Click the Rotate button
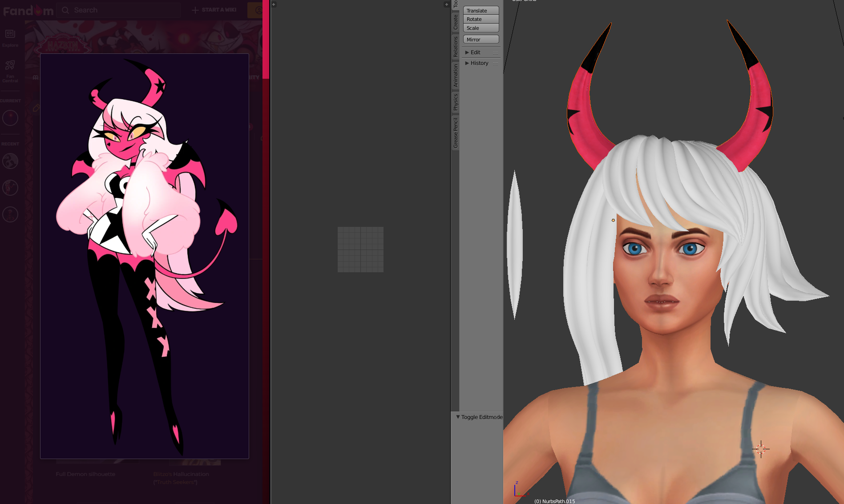The height and width of the screenshot is (504, 844). pyautogui.click(x=481, y=19)
